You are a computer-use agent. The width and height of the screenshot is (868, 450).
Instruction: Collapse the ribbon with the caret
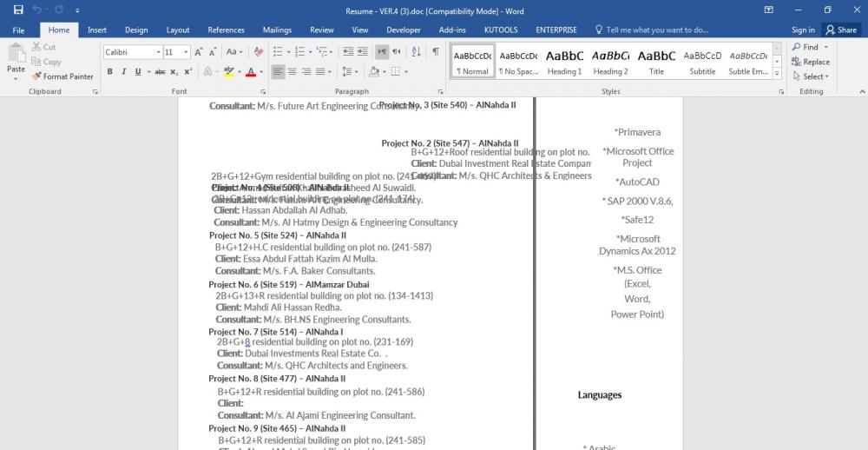coord(862,91)
